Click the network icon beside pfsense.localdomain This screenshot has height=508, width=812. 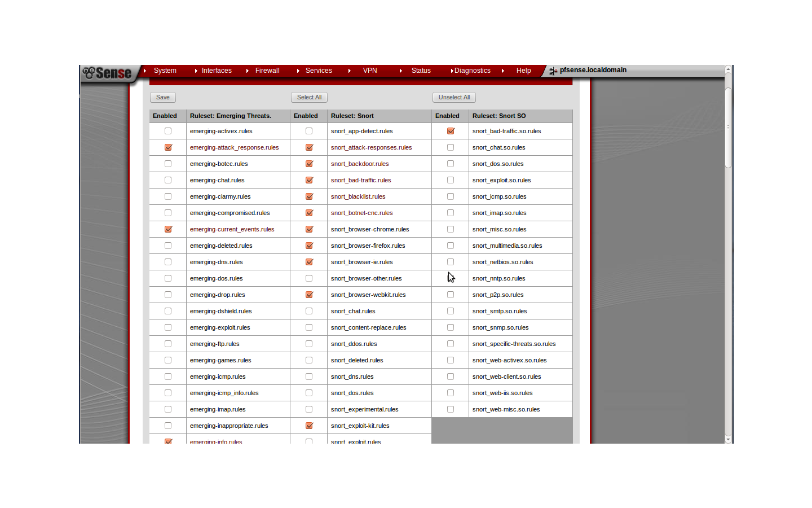coord(553,71)
